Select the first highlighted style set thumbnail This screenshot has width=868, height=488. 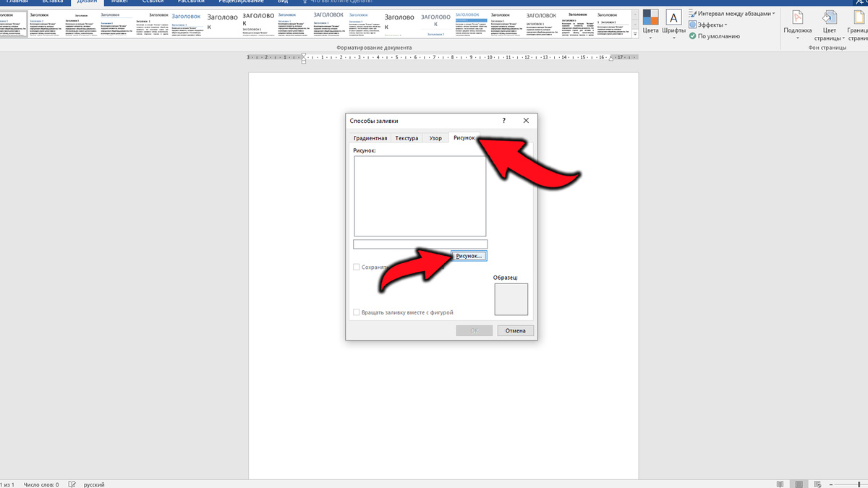click(x=12, y=25)
